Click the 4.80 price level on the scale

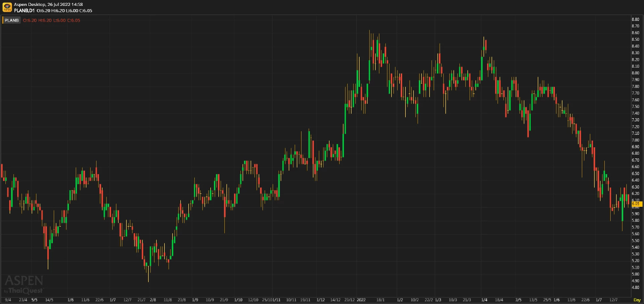click(636, 287)
